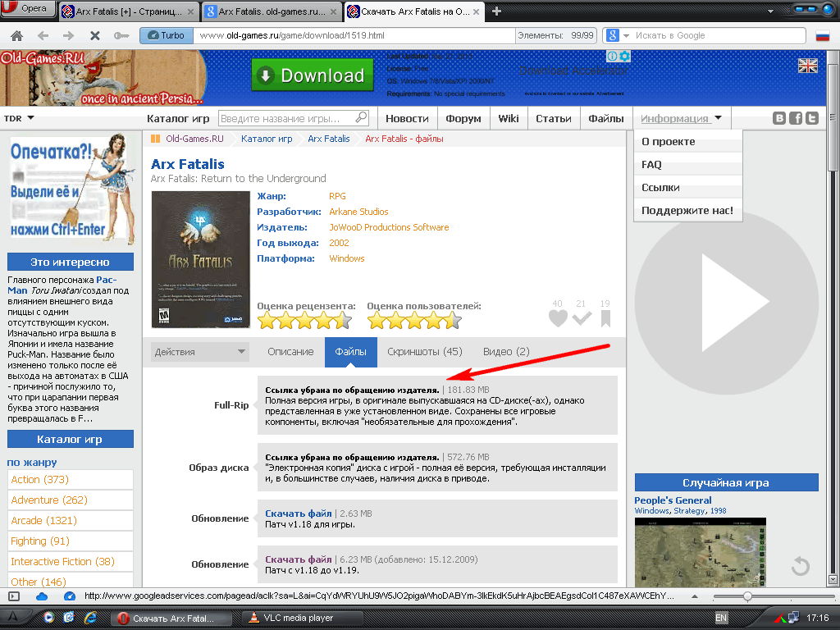Viewport: 840px width, 630px height.
Task: Select Ссылки in Информация menu
Action: click(688, 188)
